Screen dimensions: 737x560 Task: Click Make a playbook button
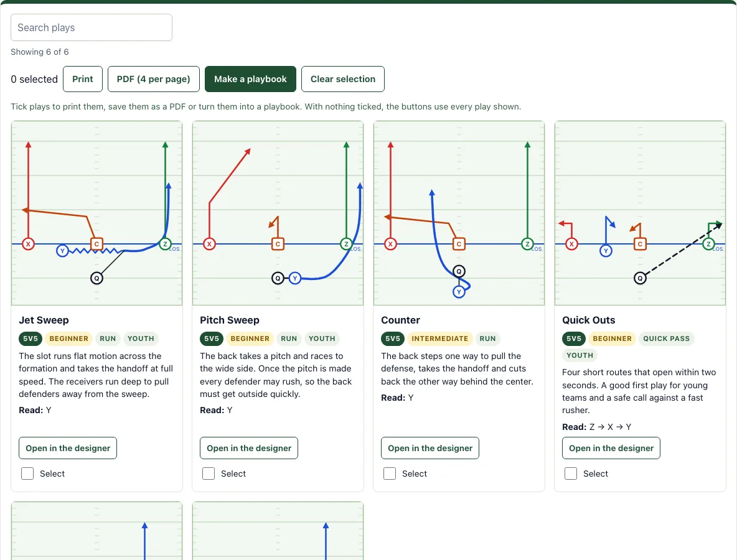click(250, 79)
